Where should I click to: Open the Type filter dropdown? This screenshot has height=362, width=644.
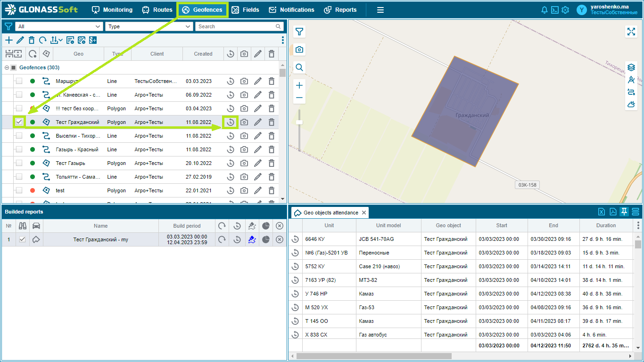click(x=149, y=26)
